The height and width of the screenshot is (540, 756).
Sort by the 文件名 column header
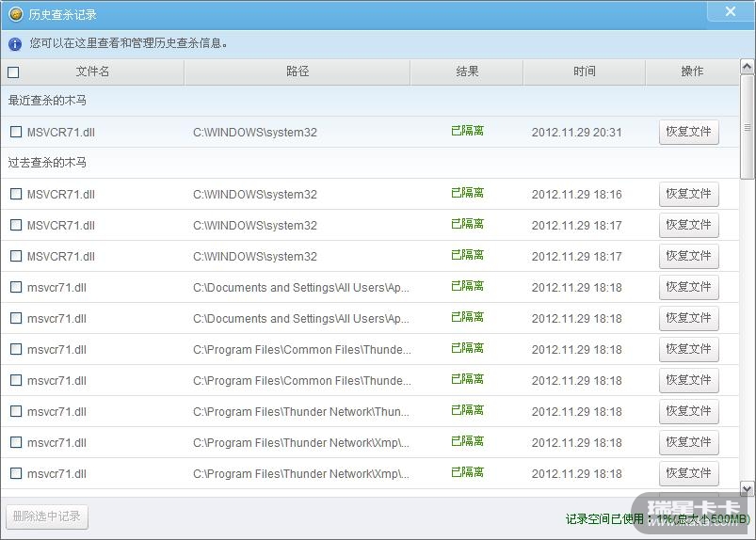92,71
